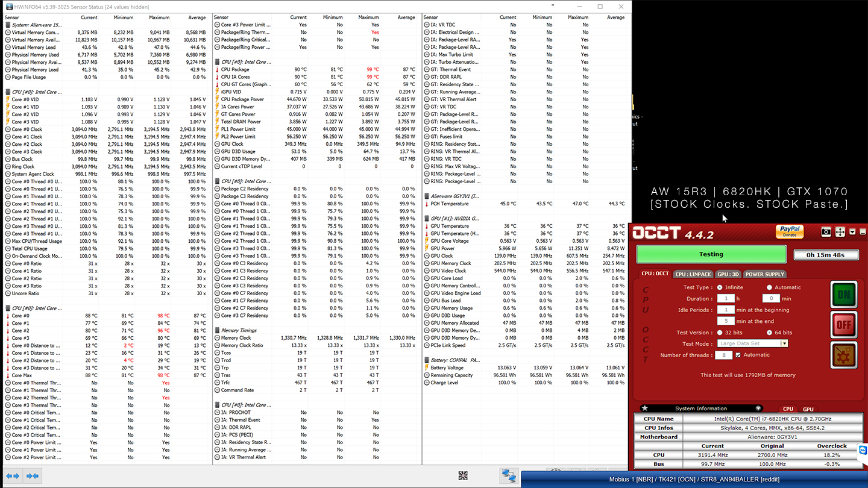This screenshot has height=488, width=868.
Task: Open OCCT settings gear button
Action: pyautogui.click(x=843, y=355)
